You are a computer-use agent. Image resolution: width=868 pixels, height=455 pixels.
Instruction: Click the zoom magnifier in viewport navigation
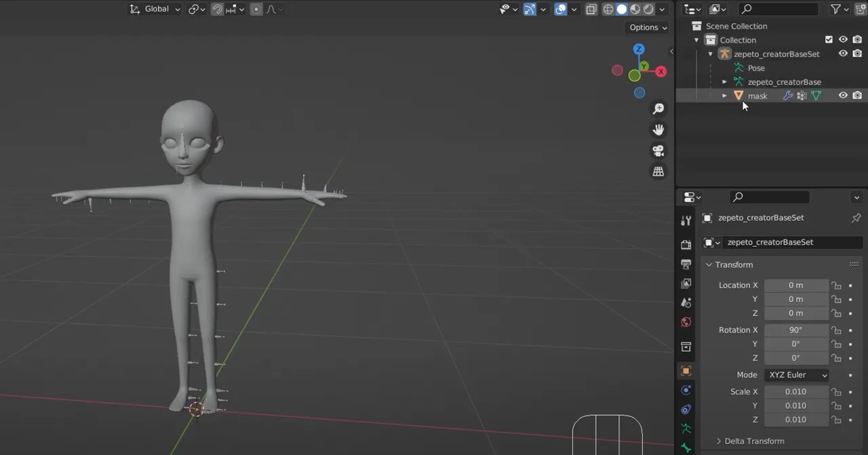click(658, 108)
